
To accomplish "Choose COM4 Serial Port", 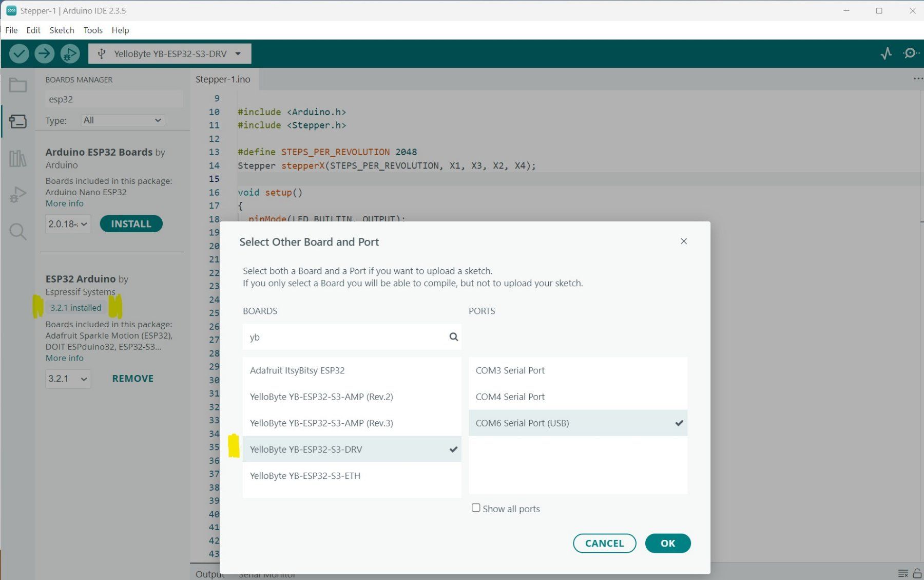I will (x=577, y=397).
